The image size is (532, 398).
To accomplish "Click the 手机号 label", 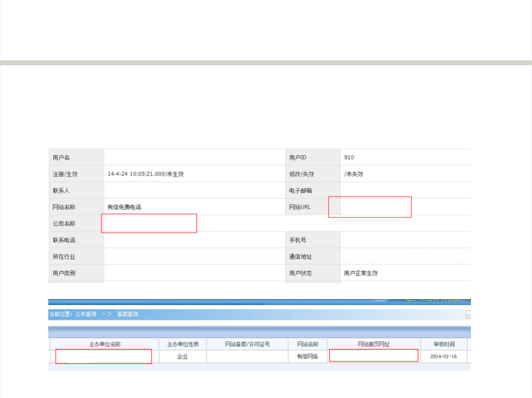I will tap(297, 241).
